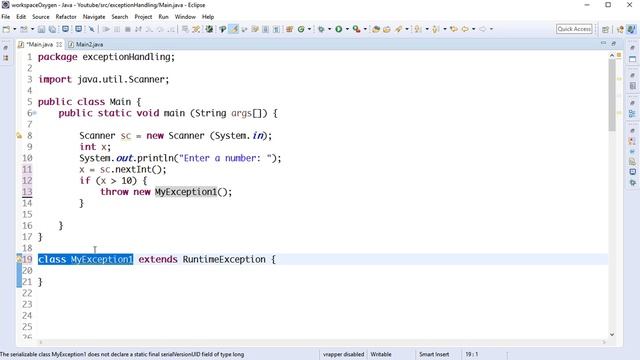Click the Resume debug icon

pyautogui.click(x=106, y=29)
